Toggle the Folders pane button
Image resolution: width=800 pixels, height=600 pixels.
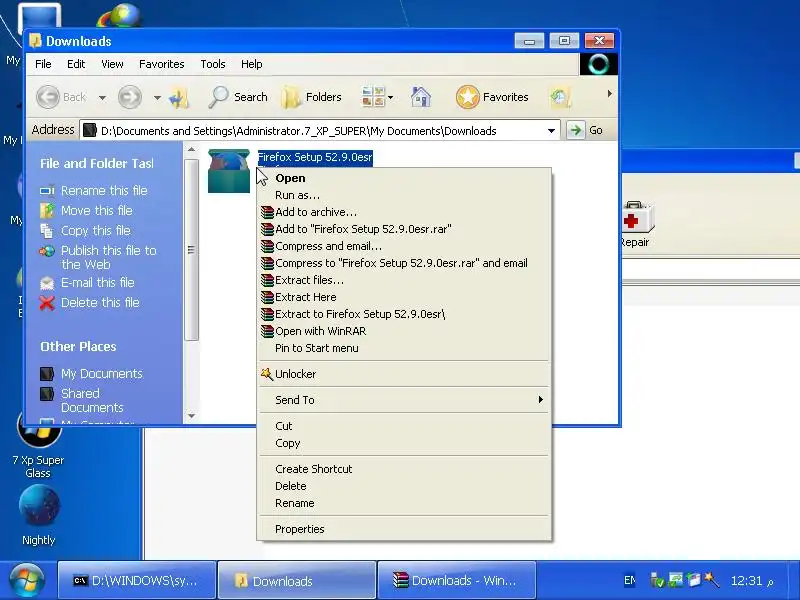[311, 97]
